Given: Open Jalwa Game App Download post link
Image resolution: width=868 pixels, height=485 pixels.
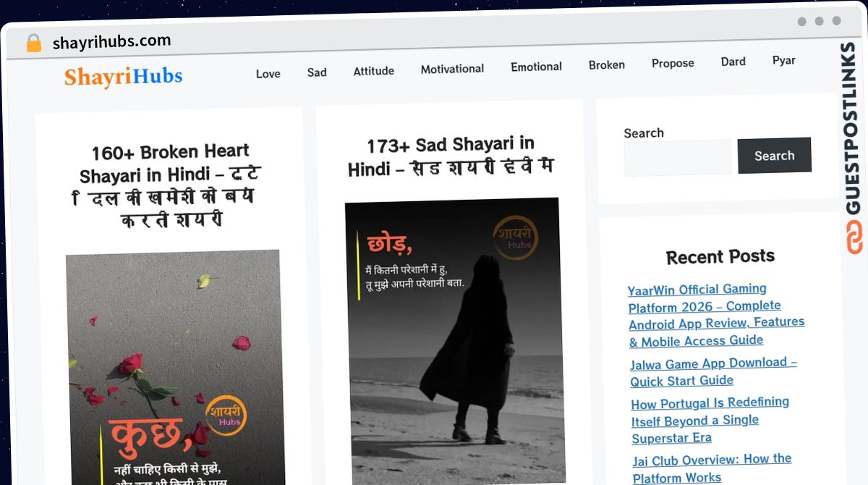Looking at the screenshot, I should [713, 371].
